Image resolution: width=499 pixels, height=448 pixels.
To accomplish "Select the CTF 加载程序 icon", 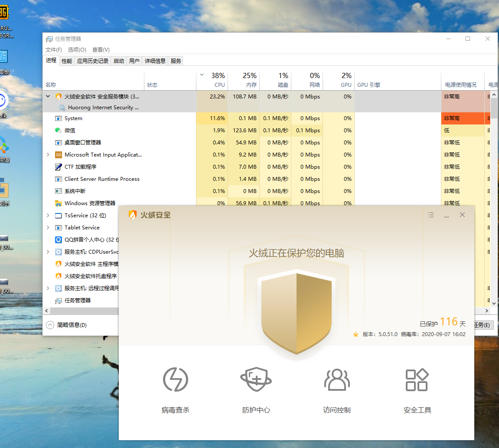I will (x=58, y=167).
